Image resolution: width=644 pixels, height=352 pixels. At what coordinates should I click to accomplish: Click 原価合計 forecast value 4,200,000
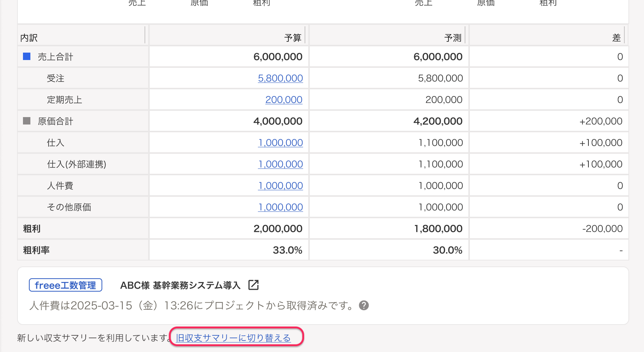click(438, 121)
